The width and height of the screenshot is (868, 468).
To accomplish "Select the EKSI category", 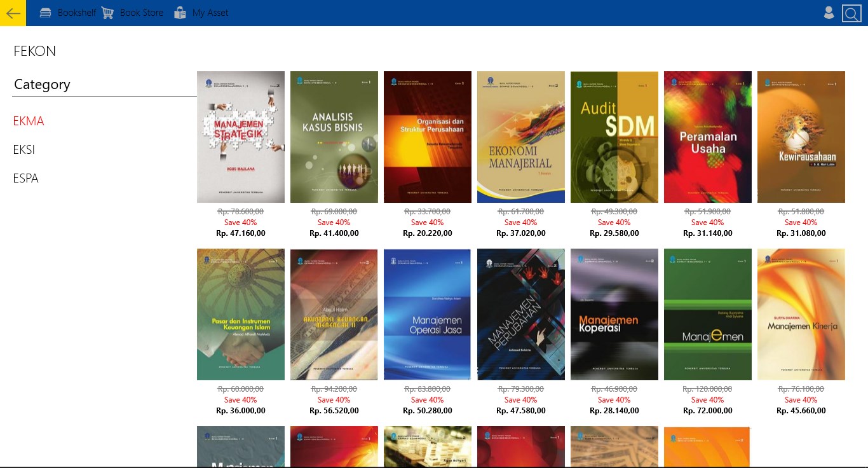I will pyautogui.click(x=24, y=150).
